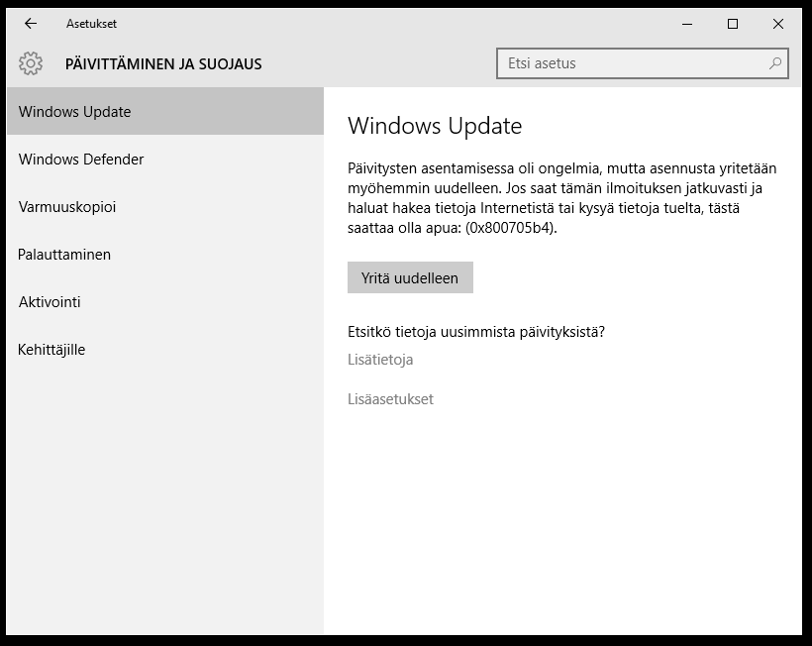
Task: Open settings home via gear icon
Action: pyautogui.click(x=31, y=63)
